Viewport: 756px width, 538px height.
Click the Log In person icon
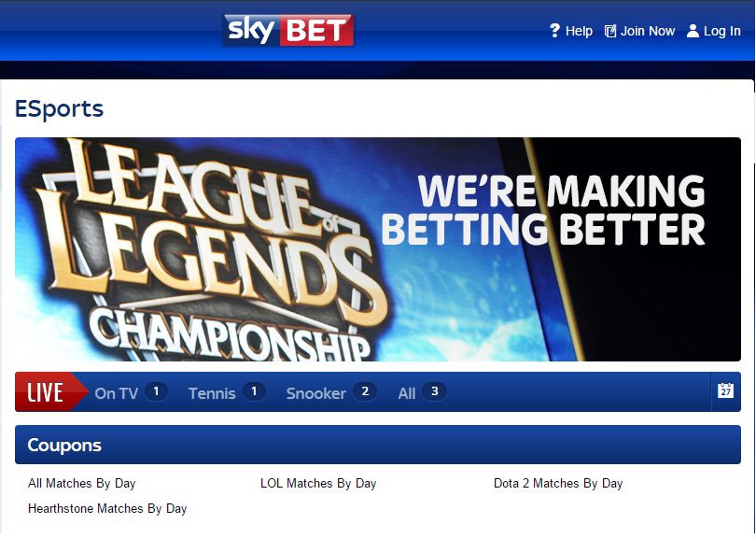(x=693, y=31)
